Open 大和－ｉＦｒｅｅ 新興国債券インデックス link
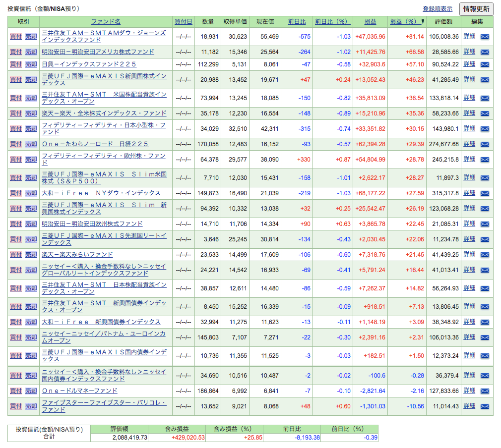Image resolution: width=501 pixels, height=448 pixels. pyautogui.click(x=101, y=322)
